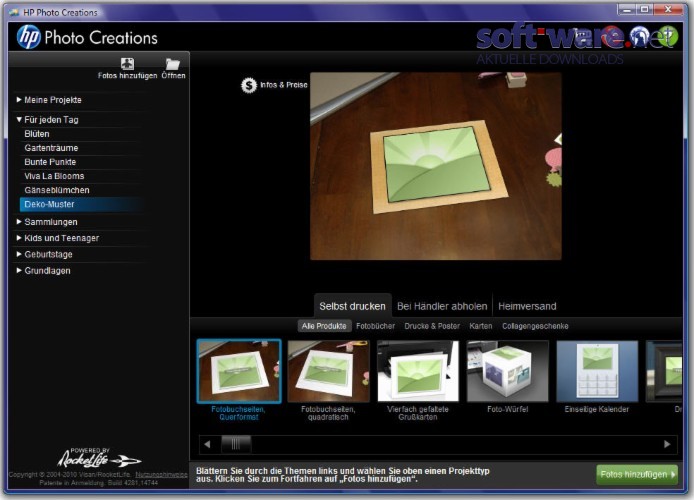694x500 pixels.
Task: Close the HP Photo Creations window
Action: pyautogui.click(x=668, y=9)
